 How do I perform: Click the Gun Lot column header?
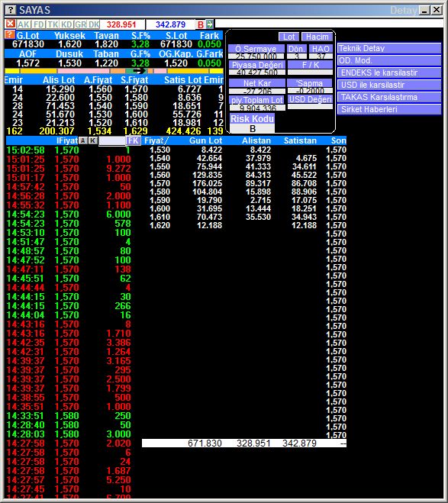pos(205,140)
